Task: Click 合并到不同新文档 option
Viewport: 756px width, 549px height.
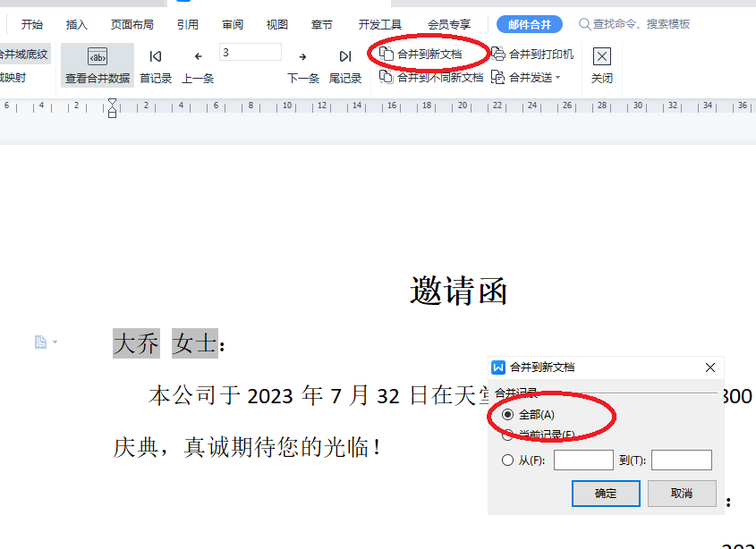Action: 431,77
